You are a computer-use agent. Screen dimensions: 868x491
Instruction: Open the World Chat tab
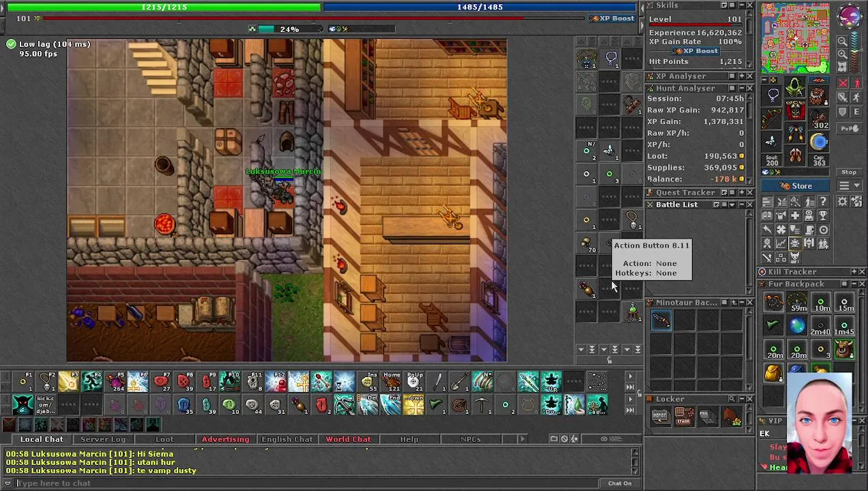(x=348, y=439)
